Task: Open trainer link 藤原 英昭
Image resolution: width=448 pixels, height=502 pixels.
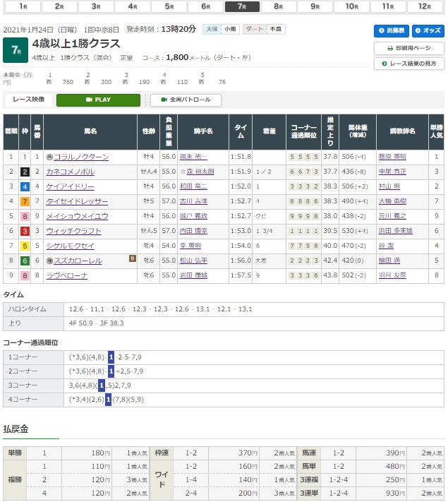Action: [x=393, y=157]
